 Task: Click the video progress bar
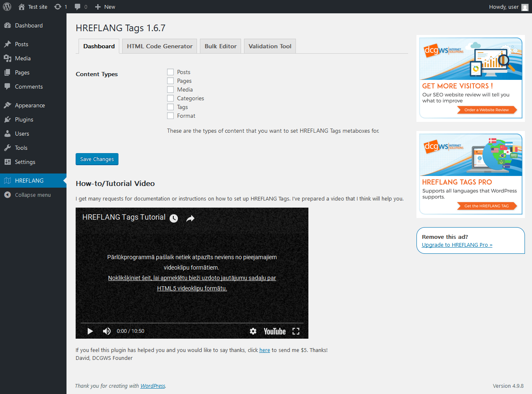tap(192, 322)
